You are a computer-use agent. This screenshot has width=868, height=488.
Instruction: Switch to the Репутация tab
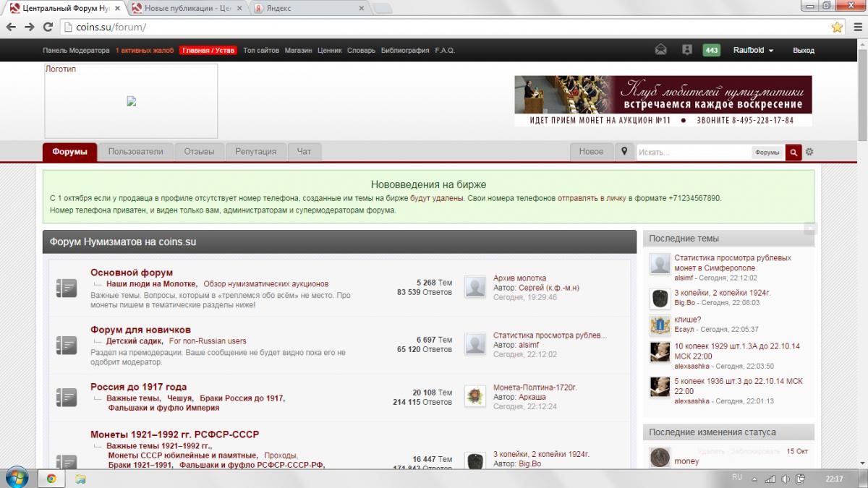click(256, 152)
